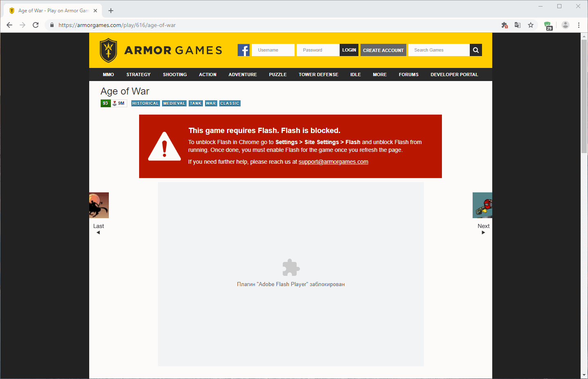Open the previous game thumbnail
Viewport: 588px width, 379px height.
(x=99, y=205)
